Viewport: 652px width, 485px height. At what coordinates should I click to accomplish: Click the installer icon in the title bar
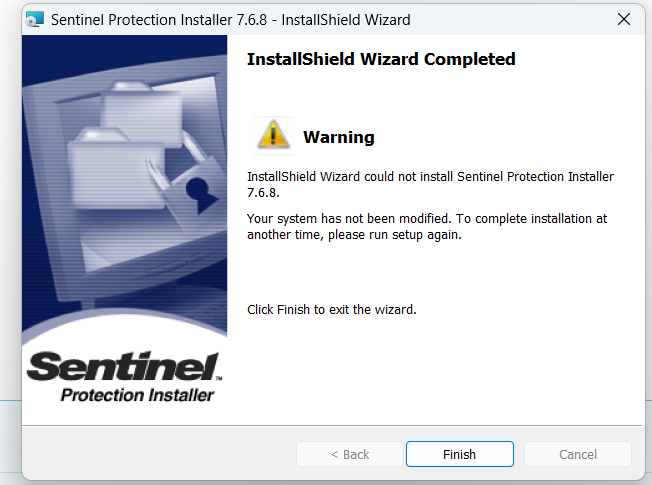click(35, 20)
